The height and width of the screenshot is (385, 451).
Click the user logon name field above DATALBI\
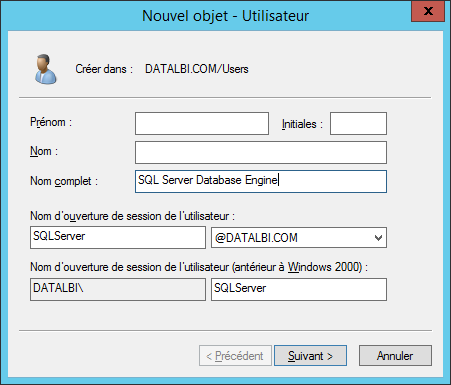click(x=118, y=237)
